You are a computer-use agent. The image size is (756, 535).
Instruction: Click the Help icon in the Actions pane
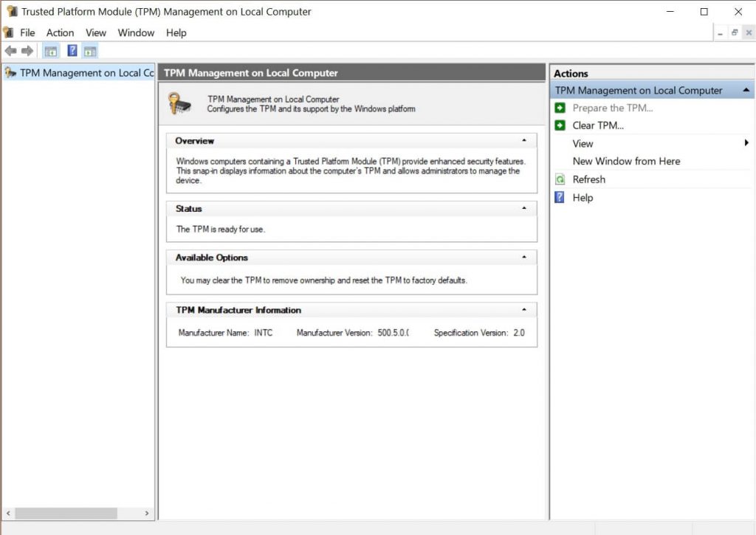pyautogui.click(x=560, y=198)
